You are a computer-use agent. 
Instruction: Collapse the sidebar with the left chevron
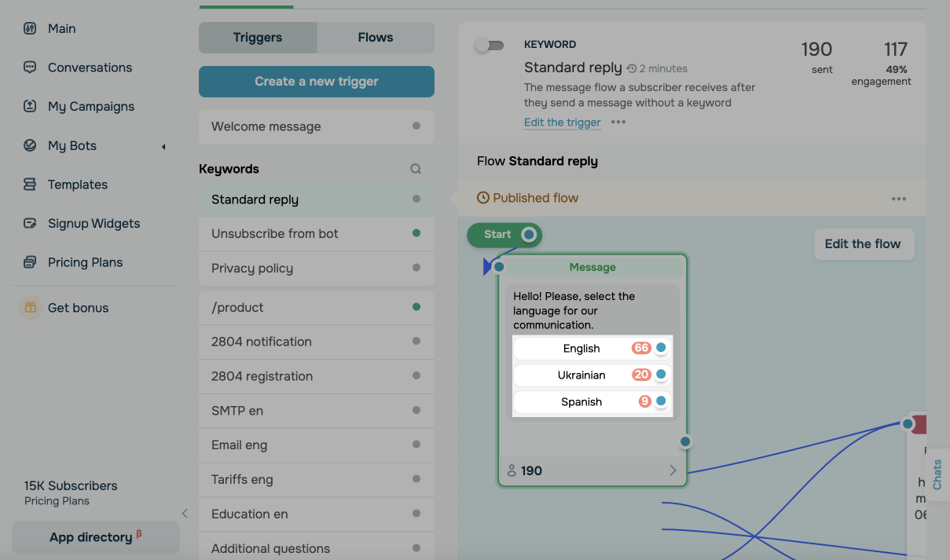185,514
